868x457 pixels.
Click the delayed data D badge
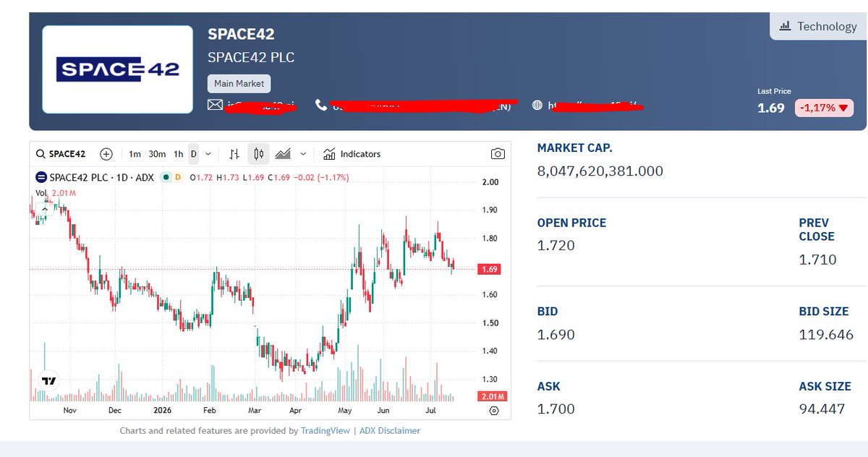click(178, 177)
